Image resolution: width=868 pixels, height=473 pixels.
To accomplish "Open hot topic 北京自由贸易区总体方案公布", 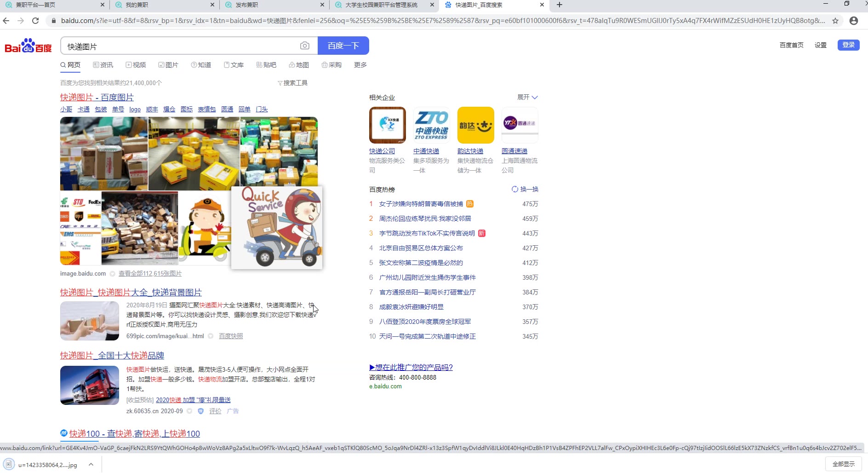I will (x=421, y=248).
